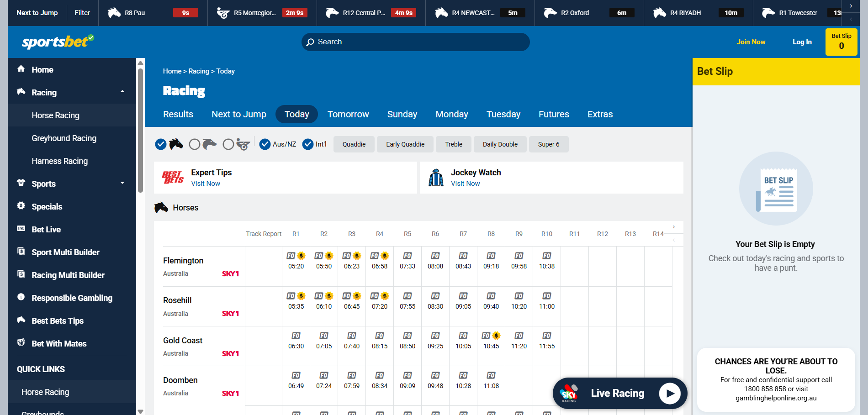Click the Best Bets Tips horse icon
The width and height of the screenshot is (868, 415).
pyautogui.click(x=21, y=320)
